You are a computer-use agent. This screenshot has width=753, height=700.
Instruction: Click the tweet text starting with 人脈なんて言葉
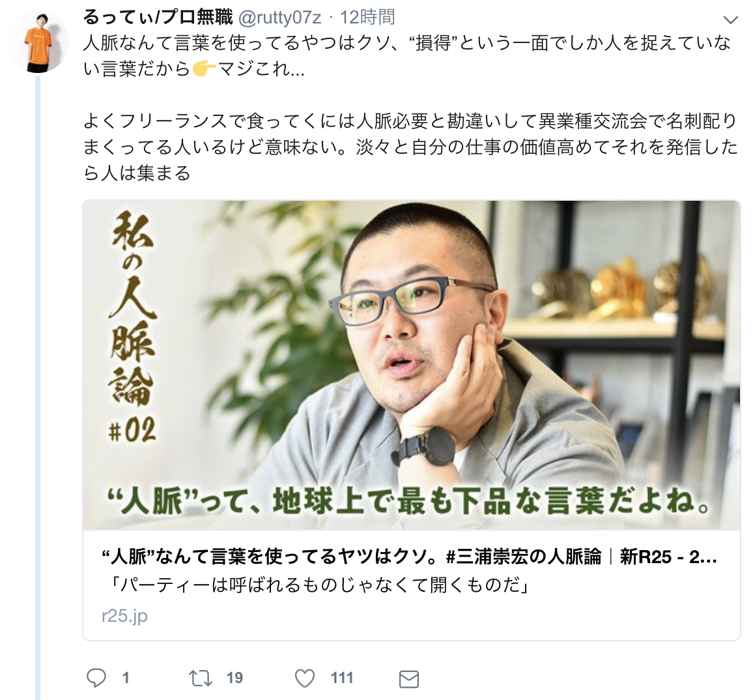tap(407, 56)
